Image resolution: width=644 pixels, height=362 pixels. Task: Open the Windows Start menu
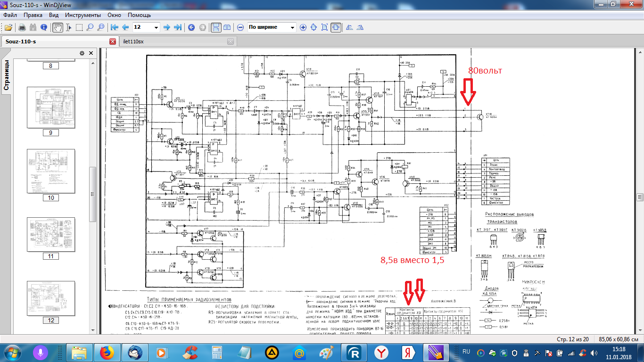12,353
